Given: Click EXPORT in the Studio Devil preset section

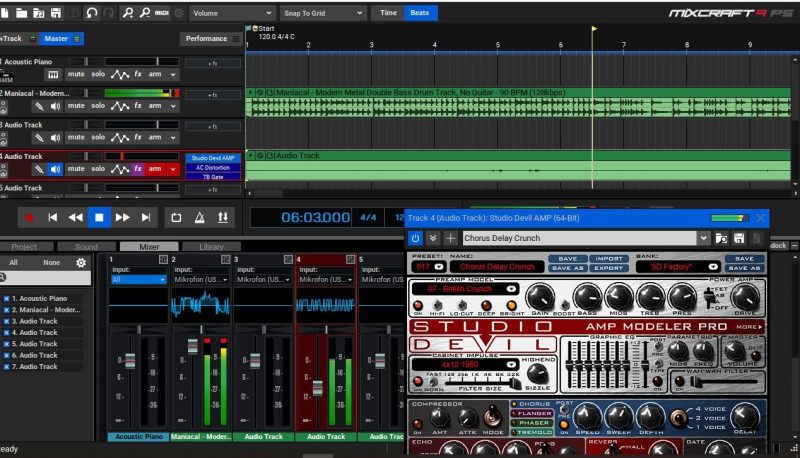Looking at the screenshot, I should pos(609,268).
